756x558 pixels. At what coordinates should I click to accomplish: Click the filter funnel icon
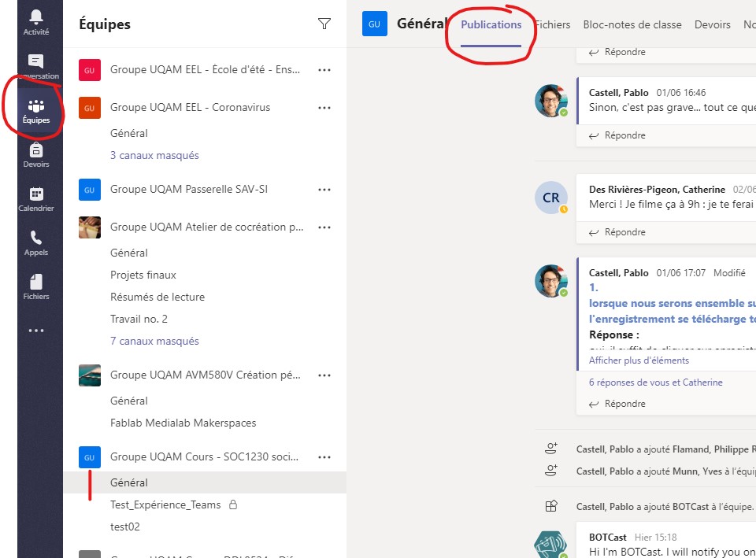pos(324,24)
